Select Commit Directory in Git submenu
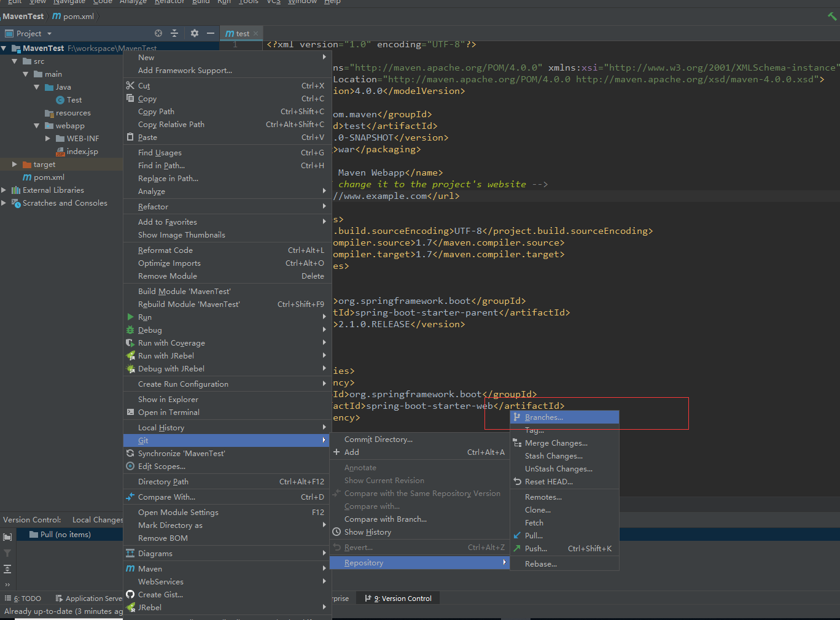The width and height of the screenshot is (840, 620). (x=419, y=439)
